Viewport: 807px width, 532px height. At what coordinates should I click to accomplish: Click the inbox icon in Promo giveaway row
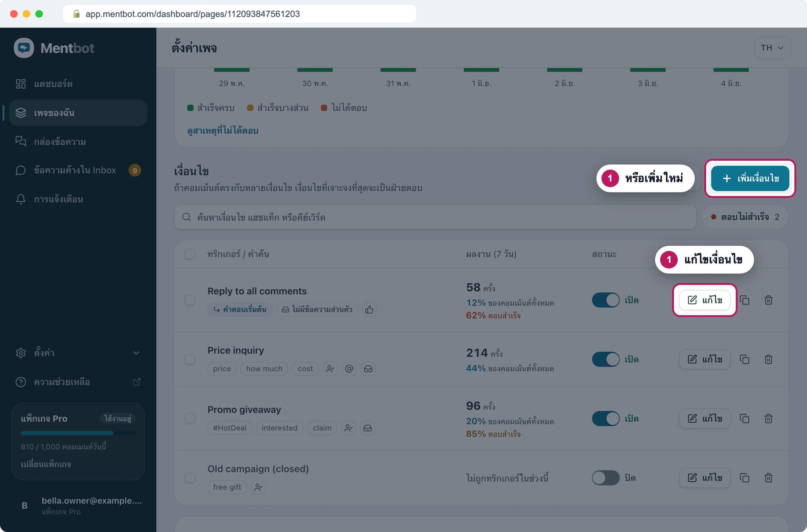[368, 428]
